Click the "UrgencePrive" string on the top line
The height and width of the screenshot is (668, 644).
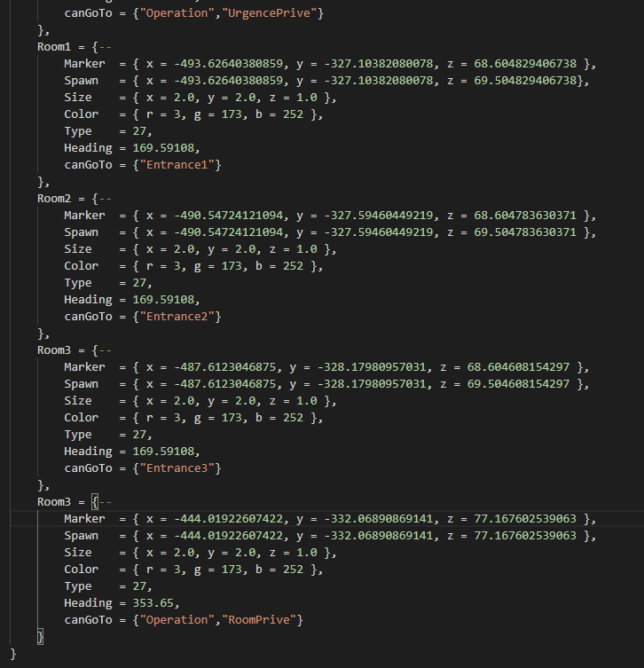[277, 13]
